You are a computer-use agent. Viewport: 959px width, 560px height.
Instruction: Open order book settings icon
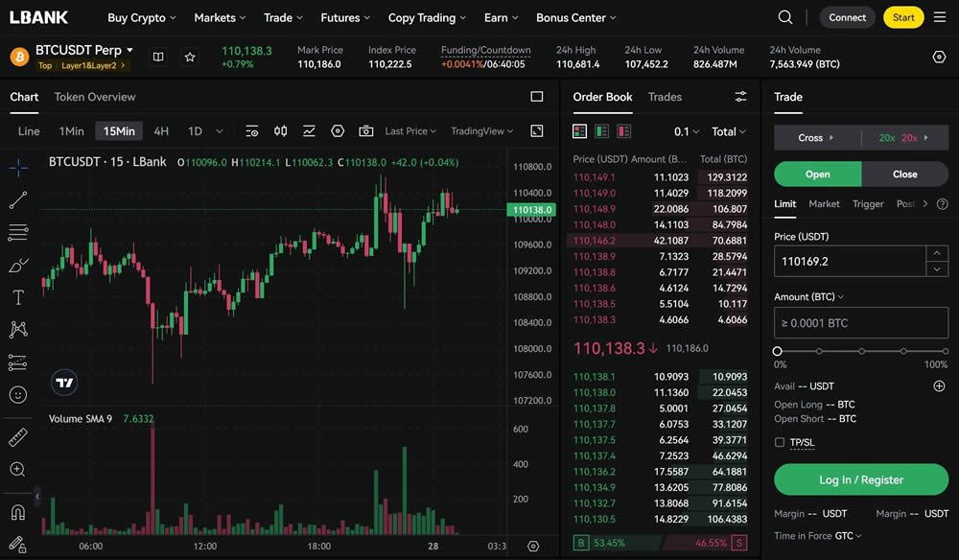tap(740, 97)
